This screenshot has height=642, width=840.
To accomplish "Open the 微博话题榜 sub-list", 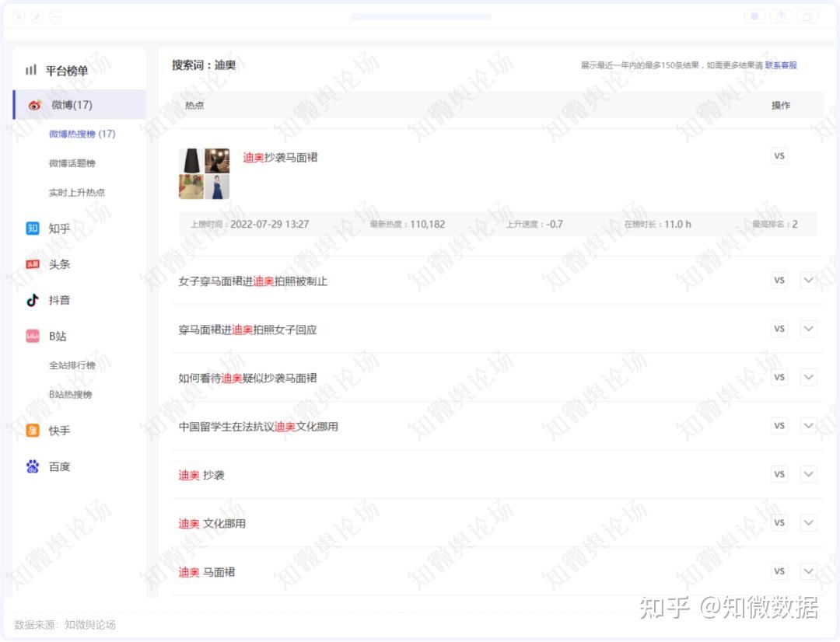I will pyautogui.click(x=72, y=163).
